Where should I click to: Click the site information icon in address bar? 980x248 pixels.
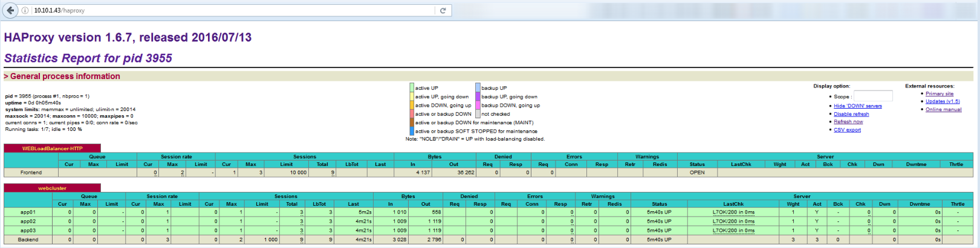coord(25,10)
